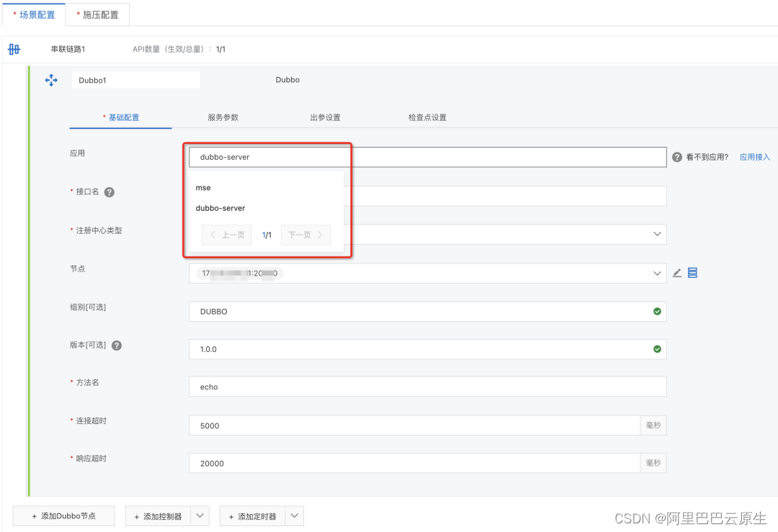Click the Dubbo protocol label beside the Dubbo1 field

[x=287, y=80]
